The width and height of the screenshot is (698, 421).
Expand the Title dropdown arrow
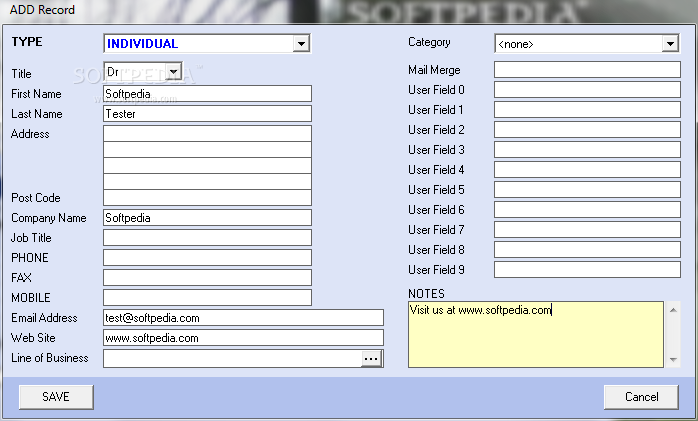(174, 71)
